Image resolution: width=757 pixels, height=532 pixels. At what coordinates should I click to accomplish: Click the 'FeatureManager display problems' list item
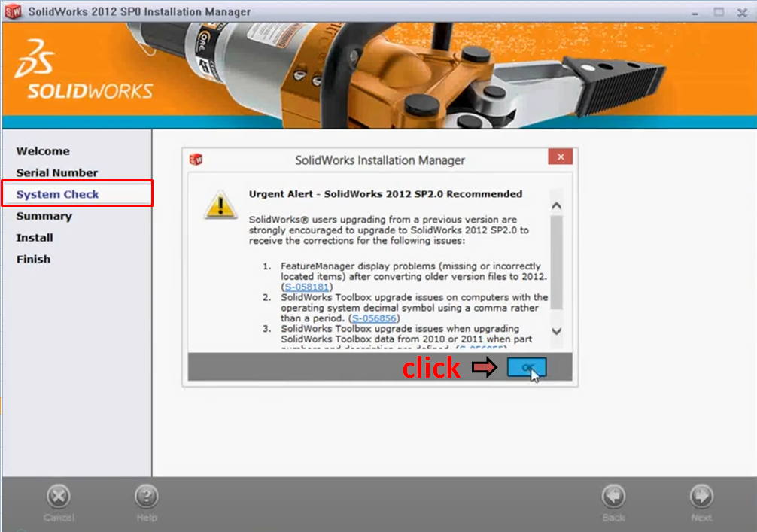[x=414, y=277]
